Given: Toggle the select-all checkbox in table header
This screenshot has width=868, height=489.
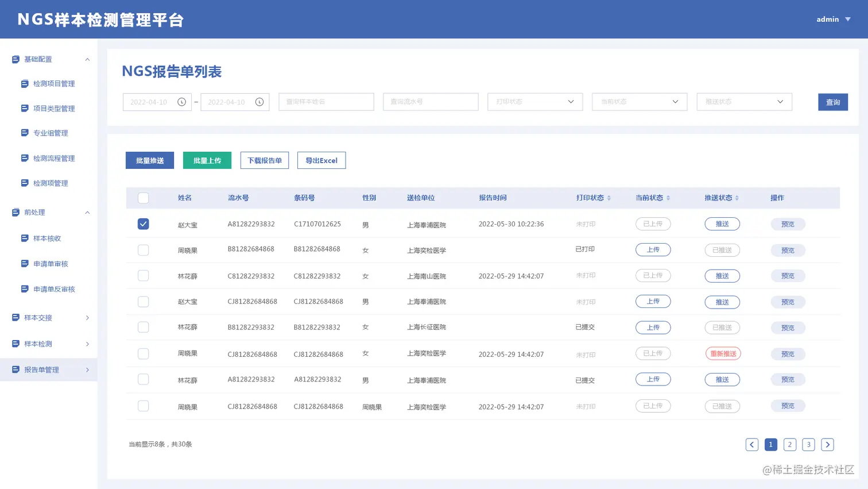Looking at the screenshot, I should tap(144, 198).
